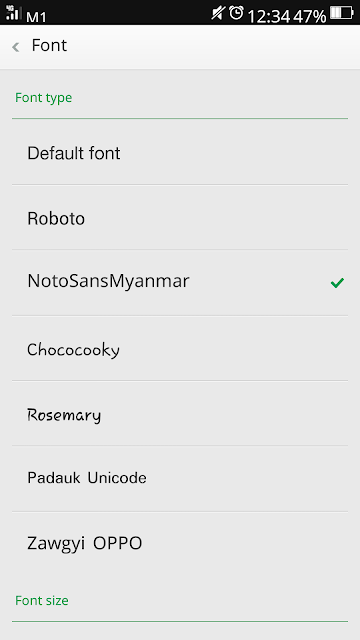360x640 pixels.
Task: Tap the battery icon in status bar
Action: [x=342, y=13]
